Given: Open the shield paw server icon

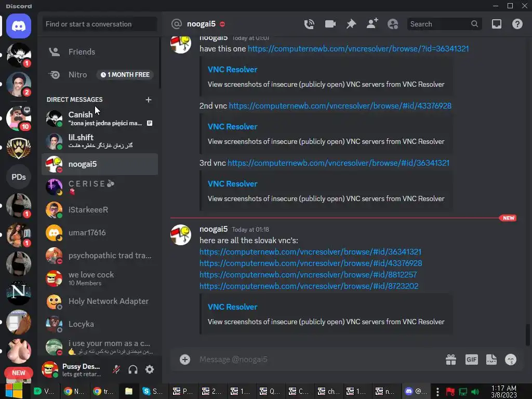Looking at the screenshot, I should coord(19,148).
